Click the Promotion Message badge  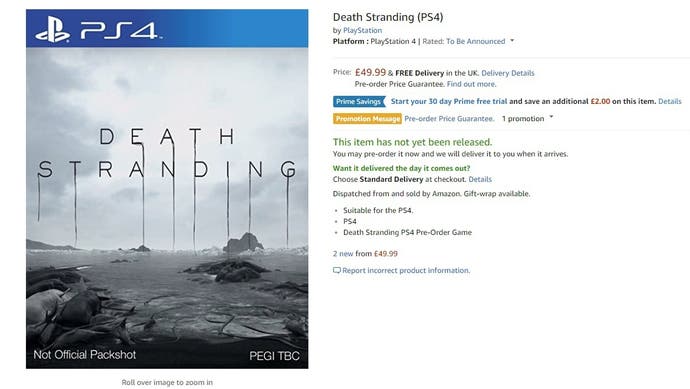(367, 119)
